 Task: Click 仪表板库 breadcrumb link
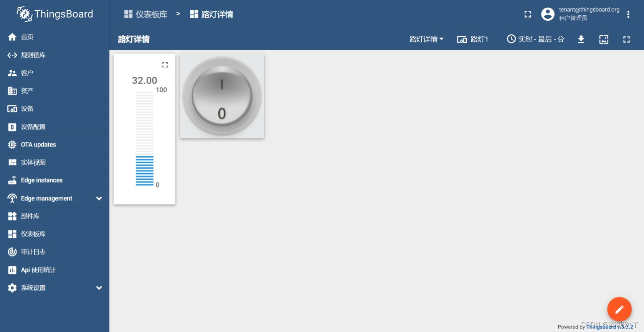tap(146, 14)
